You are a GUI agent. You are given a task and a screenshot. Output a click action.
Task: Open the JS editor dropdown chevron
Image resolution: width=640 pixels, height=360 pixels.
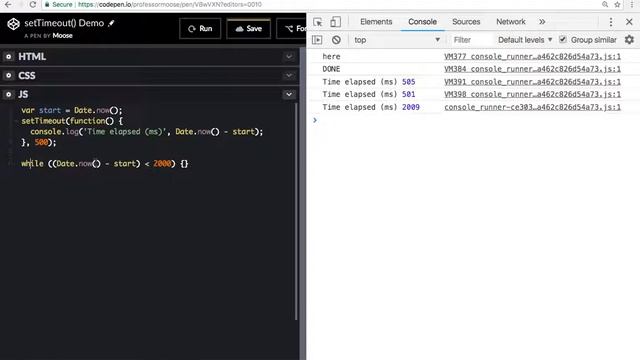tap(289, 94)
